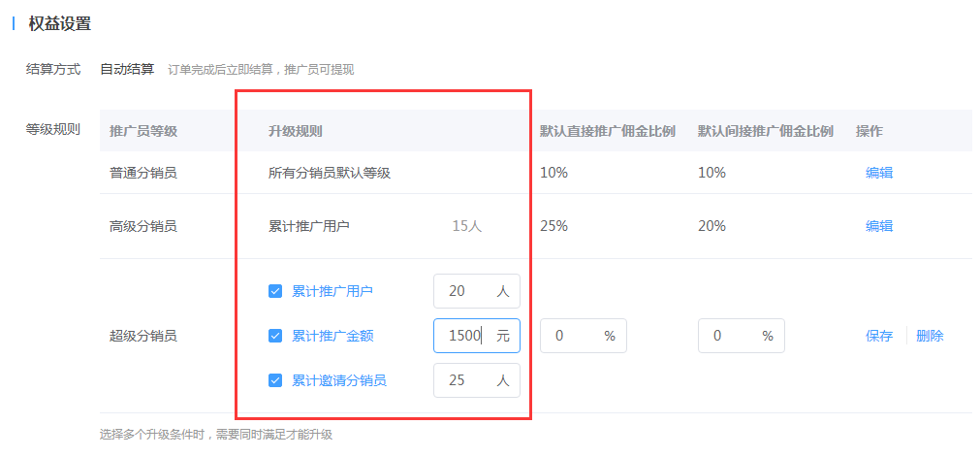Click the 升级规则 column header
This screenshot has height=457, width=980.
coord(295,131)
